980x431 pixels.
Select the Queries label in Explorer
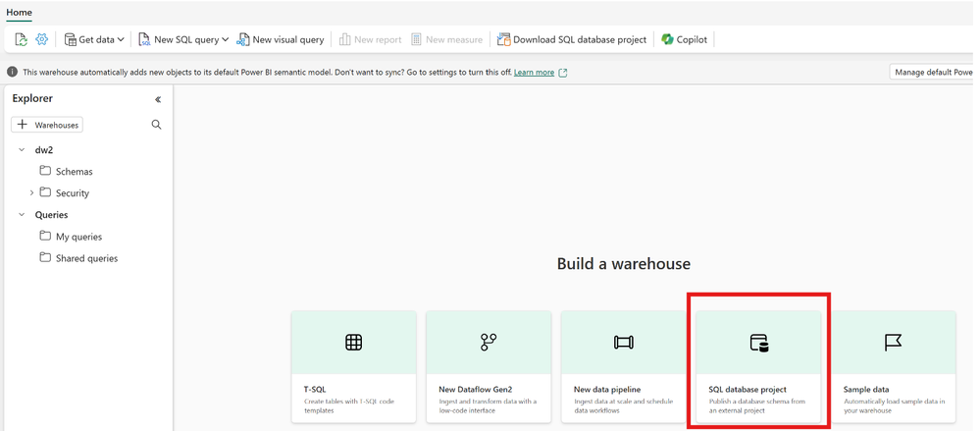(51, 215)
